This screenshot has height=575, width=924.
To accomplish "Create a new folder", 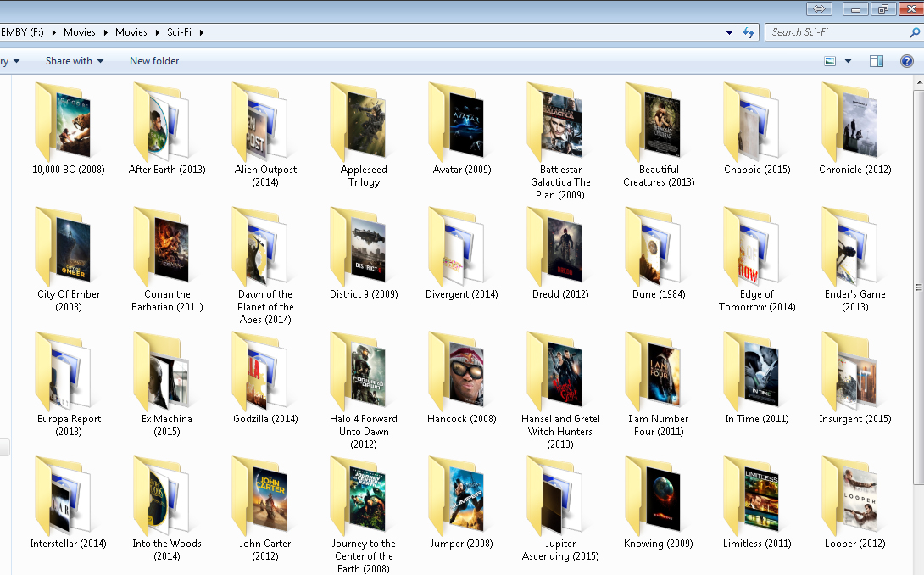I will point(153,60).
